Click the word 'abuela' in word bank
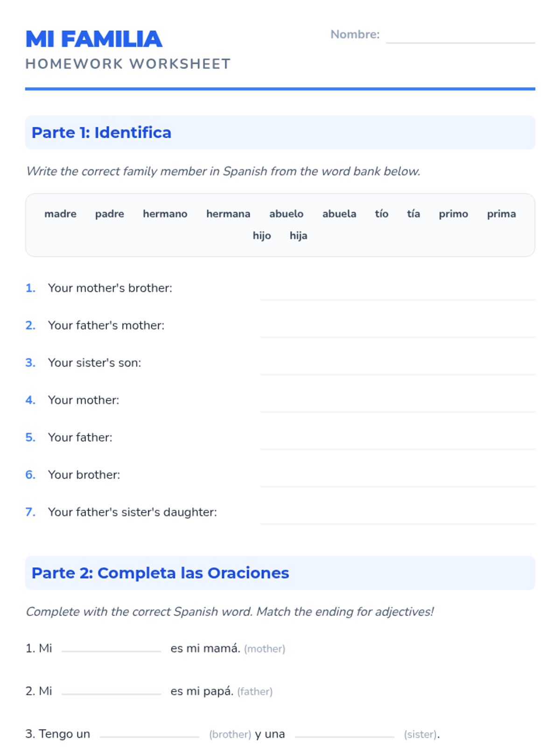560x747 pixels. click(x=339, y=214)
